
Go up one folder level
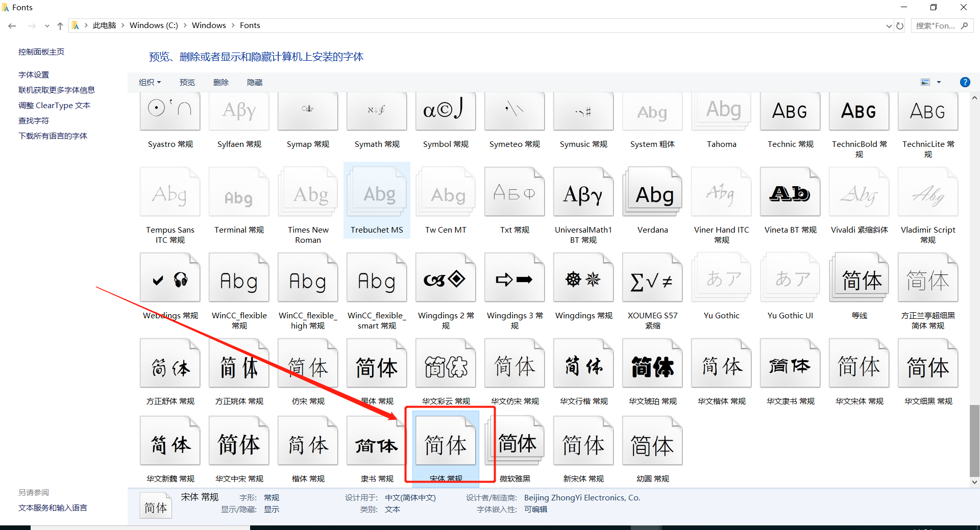tap(60, 26)
